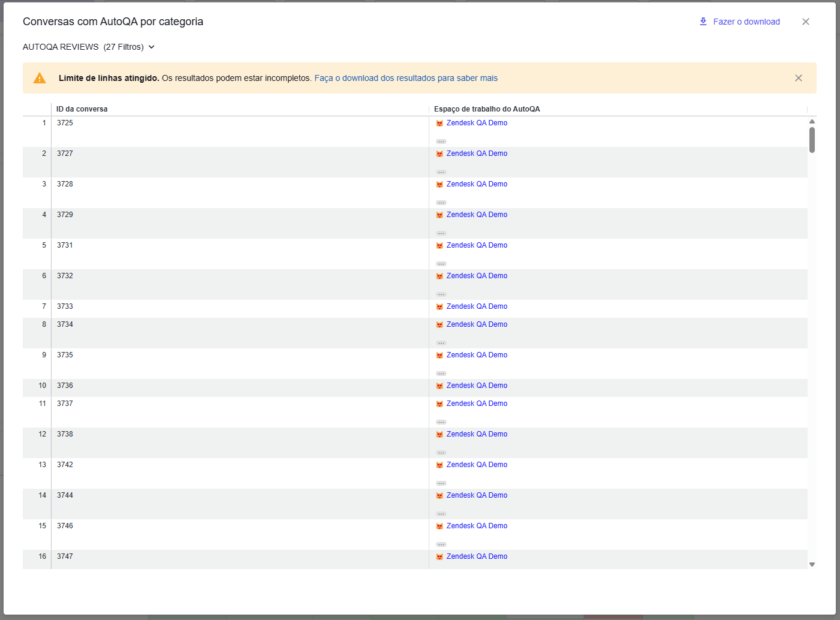Expand the ellipsis chip in row 3728
Image resolution: width=840 pixels, height=620 pixels.
point(441,203)
